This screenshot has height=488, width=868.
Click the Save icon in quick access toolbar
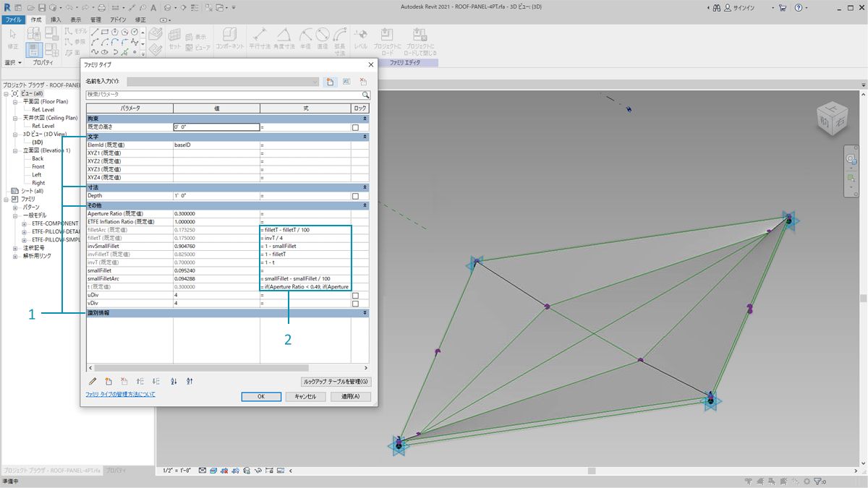tap(43, 7)
